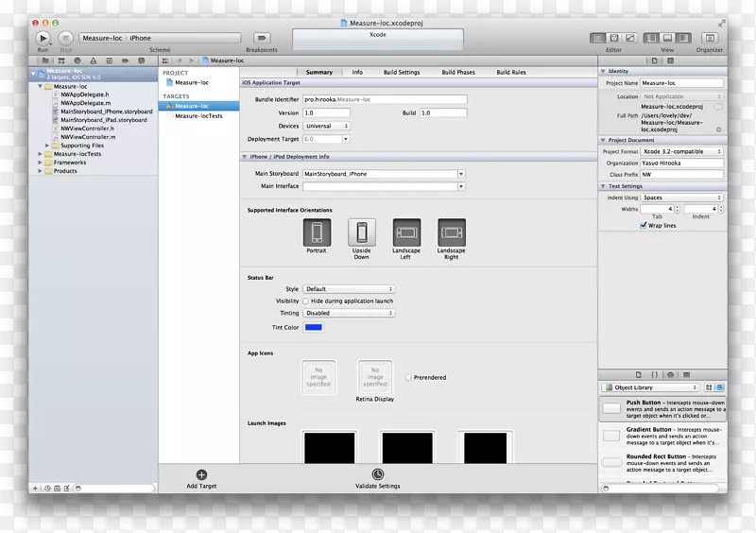Open the Object Library dropdown
Image resolution: width=756 pixels, height=533 pixels.
click(650, 387)
